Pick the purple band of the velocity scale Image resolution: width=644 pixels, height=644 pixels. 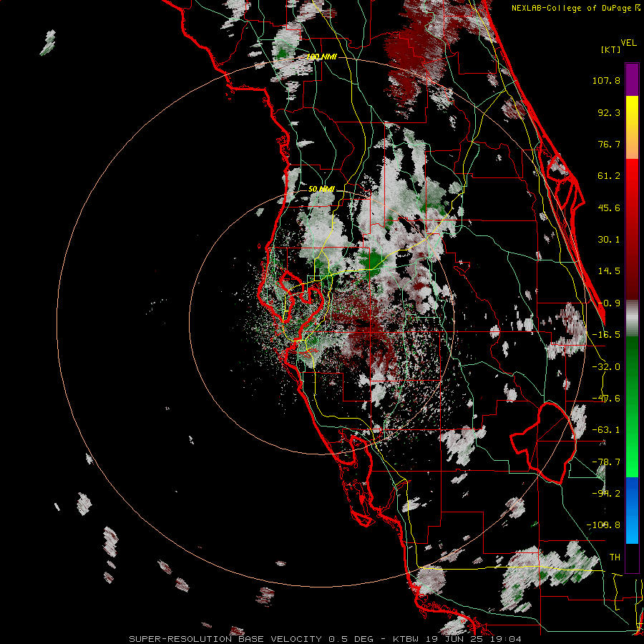(632, 79)
